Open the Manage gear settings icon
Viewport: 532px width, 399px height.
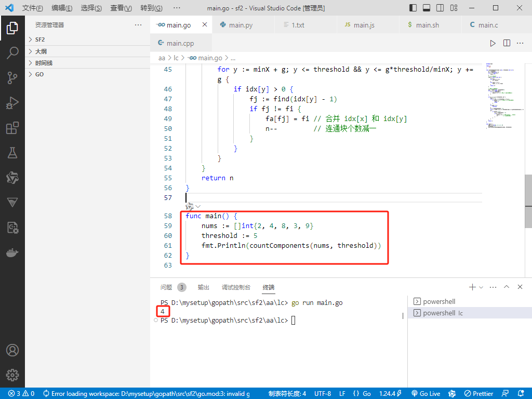point(12,375)
